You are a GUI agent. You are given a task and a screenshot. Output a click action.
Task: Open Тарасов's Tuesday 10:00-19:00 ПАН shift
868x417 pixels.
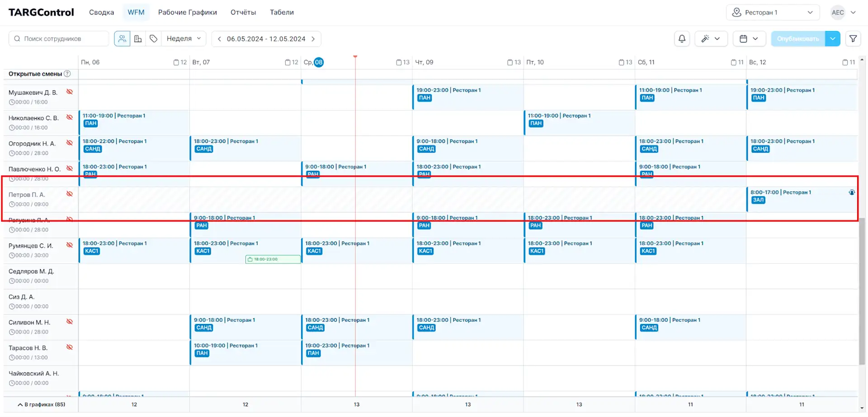click(x=245, y=353)
